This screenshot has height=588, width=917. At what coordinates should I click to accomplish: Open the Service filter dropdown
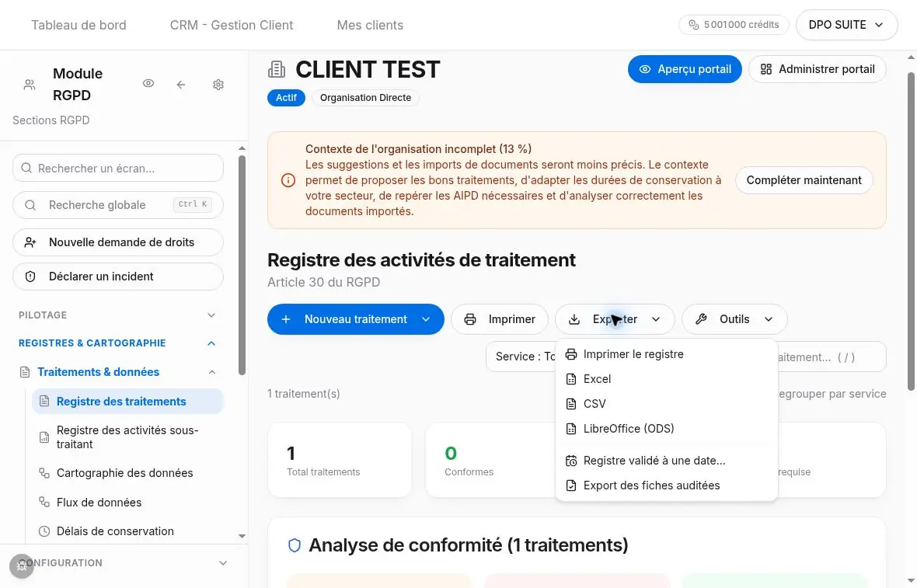(x=521, y=357)
